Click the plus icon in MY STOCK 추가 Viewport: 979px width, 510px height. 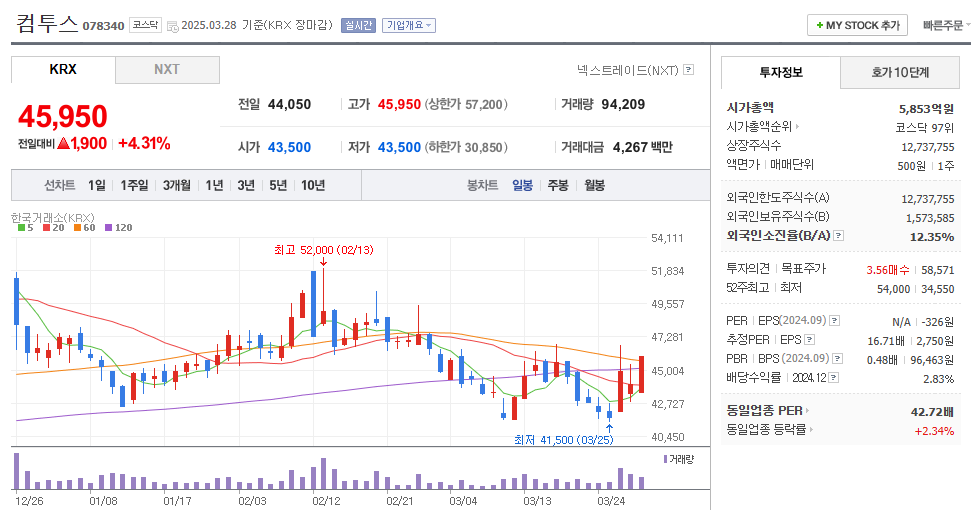point(820,26)
